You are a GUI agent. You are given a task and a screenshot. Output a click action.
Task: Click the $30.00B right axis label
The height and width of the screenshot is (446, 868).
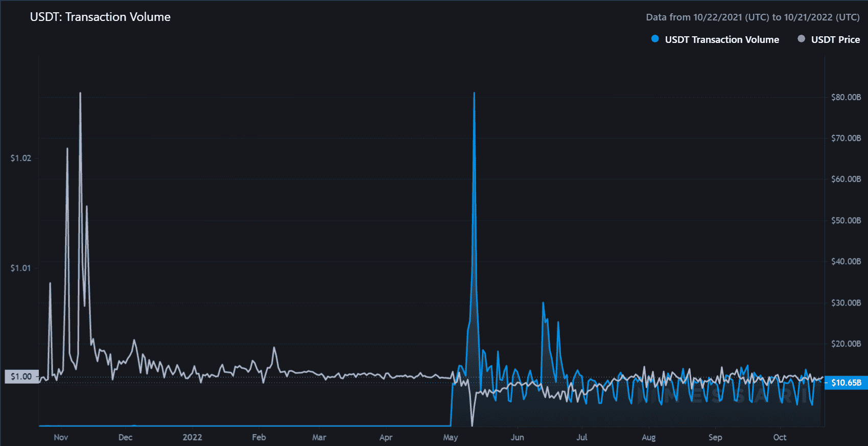846,302
